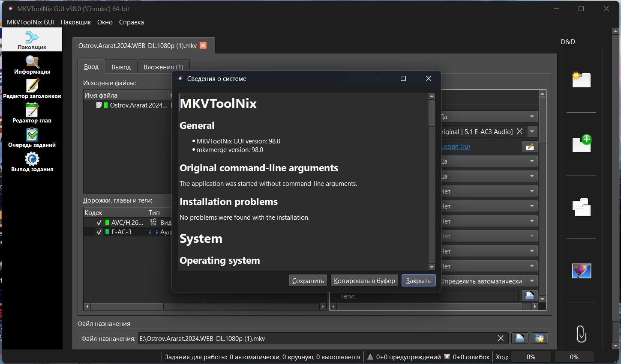Show the Очередь заданий view
This screenshot has height=364, width=621.
click(32, 138)
